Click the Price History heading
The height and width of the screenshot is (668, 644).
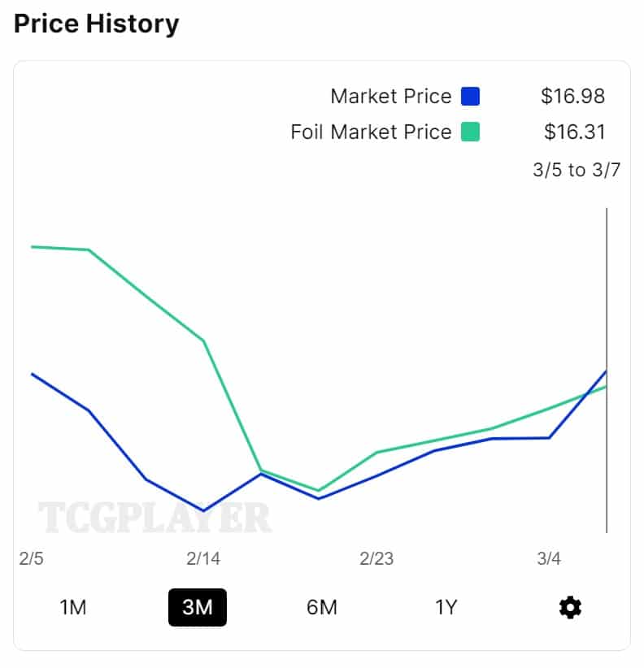pos(96,24)
